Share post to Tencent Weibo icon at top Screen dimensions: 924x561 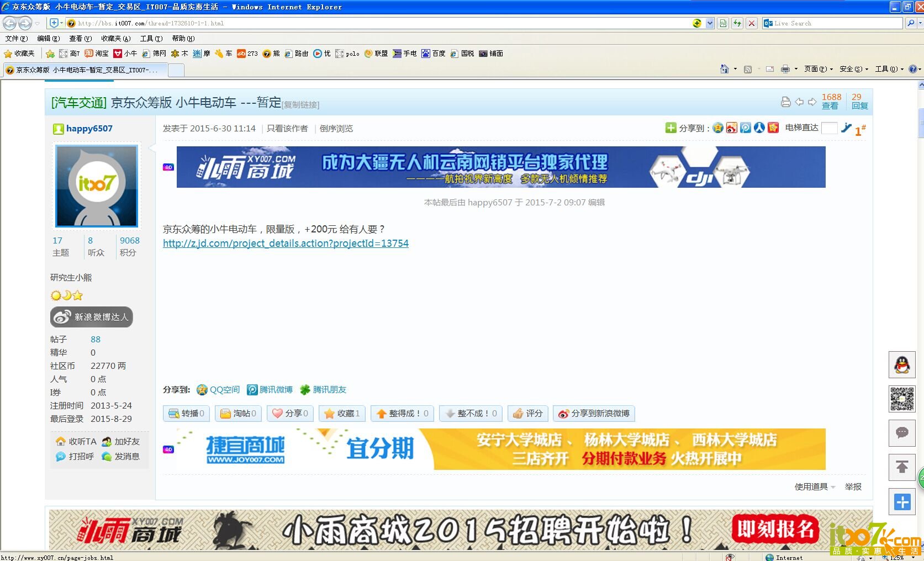click(x=746, y=128)
